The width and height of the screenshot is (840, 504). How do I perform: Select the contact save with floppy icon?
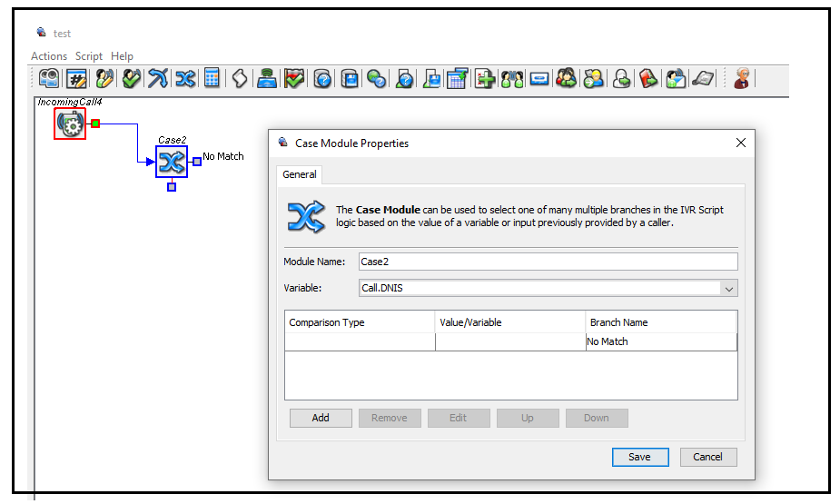click(431, 79)
